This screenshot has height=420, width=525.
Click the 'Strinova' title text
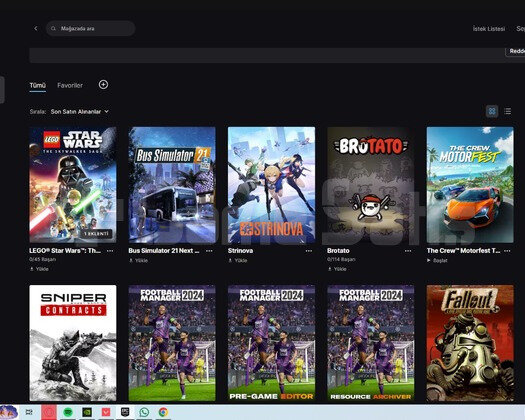tap(240, 251)
